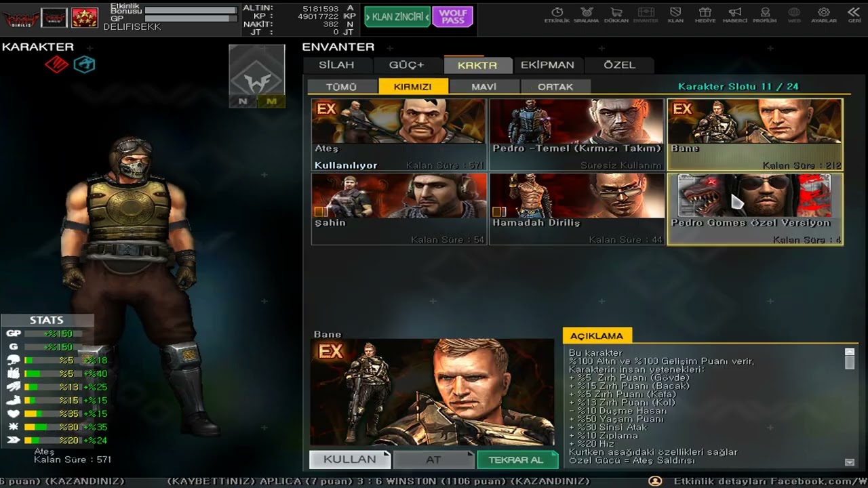Select Pedro Gomes Özel Versiyon card
The width and height of the screenshot is (868, 488).
755,209
